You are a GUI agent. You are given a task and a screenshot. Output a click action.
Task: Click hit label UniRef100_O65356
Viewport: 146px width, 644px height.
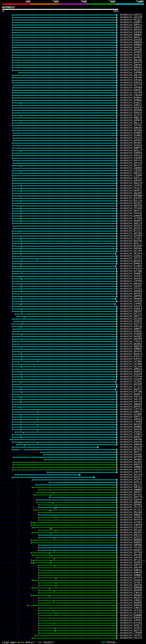(131, 339)
